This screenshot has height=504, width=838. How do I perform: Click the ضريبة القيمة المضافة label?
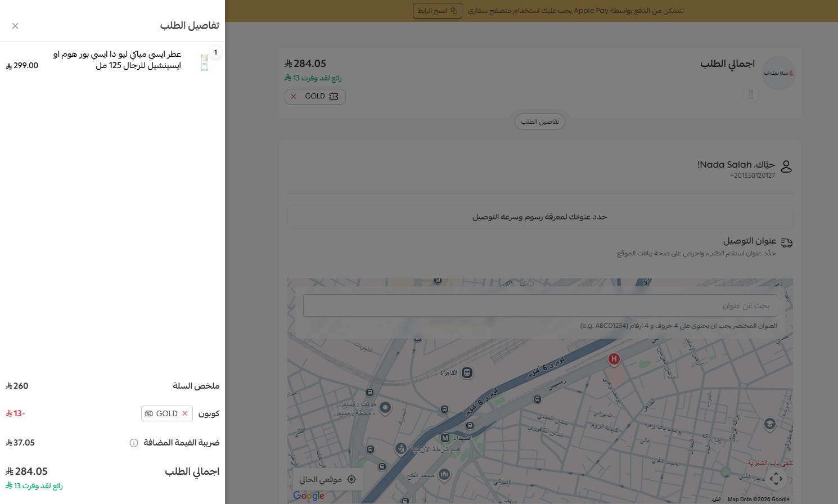181,443
